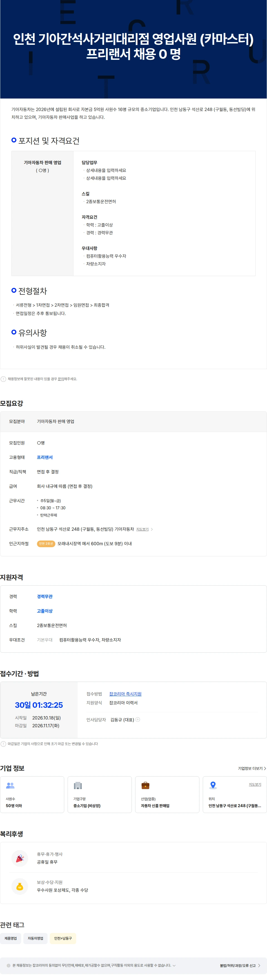Click 기아자동차 판매 영업 position cell

tap(43, 163)
